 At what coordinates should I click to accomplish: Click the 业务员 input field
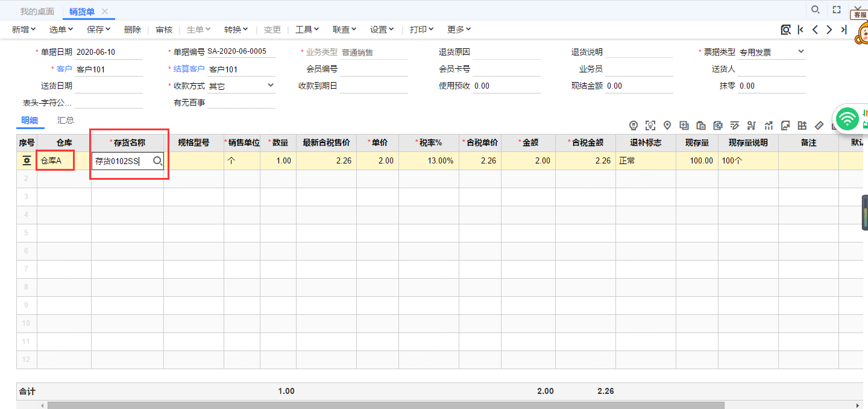tap(639, 69)
